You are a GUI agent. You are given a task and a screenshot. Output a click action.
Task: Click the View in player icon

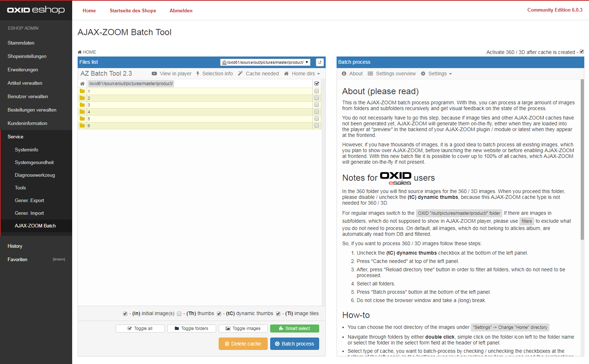pos(154,74)
